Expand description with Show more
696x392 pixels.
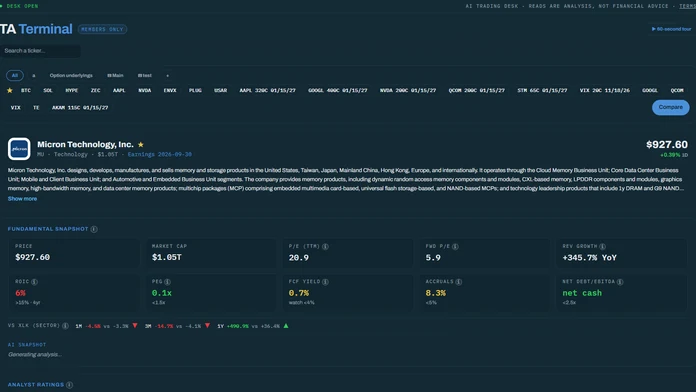[x=22, y=199]
